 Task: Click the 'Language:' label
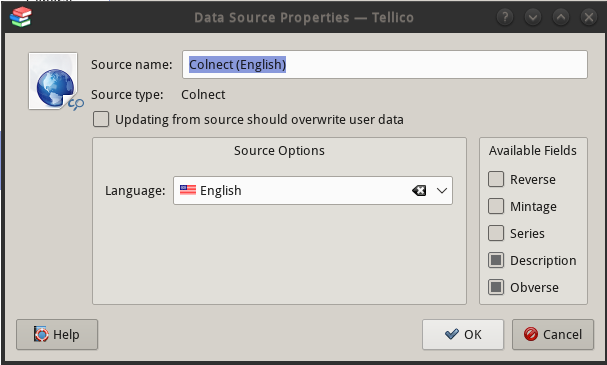(135, 190)
